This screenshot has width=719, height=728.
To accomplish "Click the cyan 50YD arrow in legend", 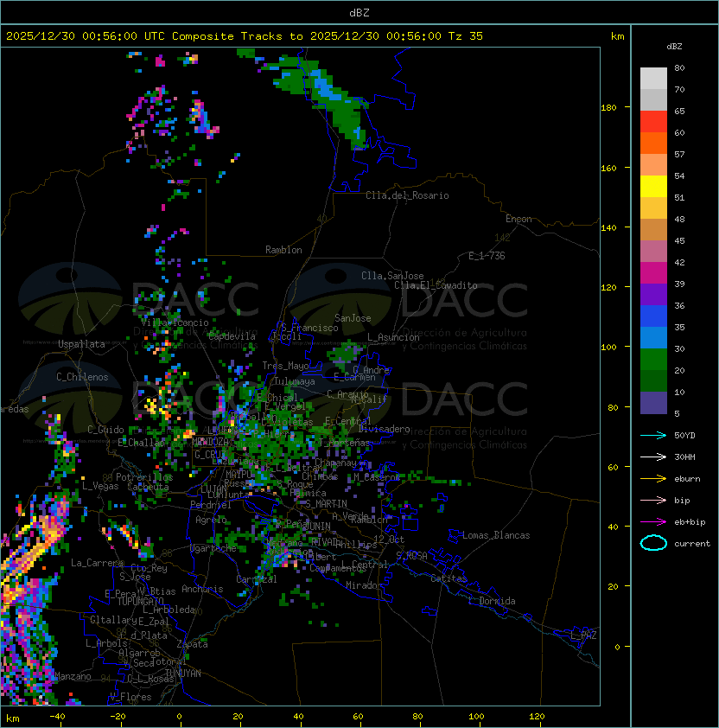I will [653, 435].
